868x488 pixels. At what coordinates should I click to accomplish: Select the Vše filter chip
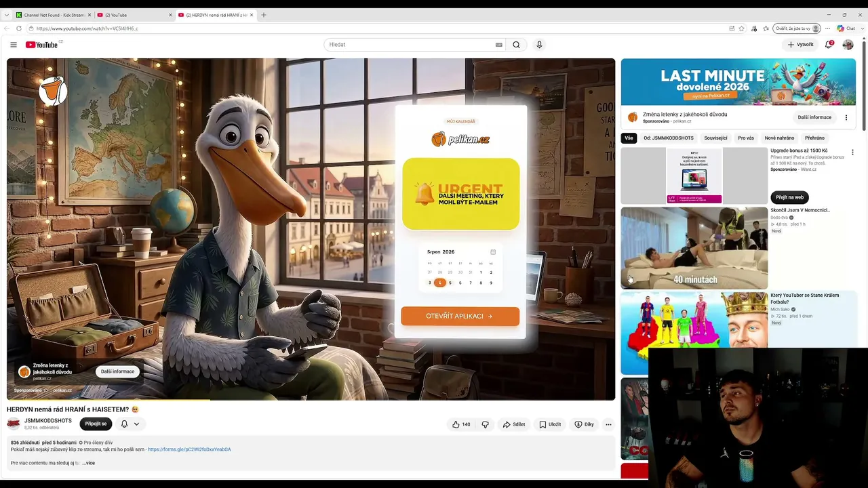pos(629,138)
